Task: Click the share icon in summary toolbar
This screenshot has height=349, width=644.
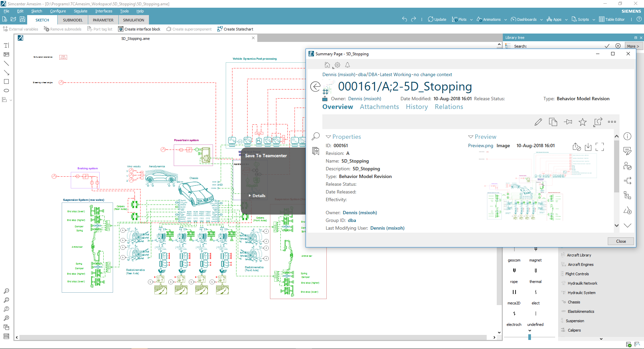Action: (598, 122)
